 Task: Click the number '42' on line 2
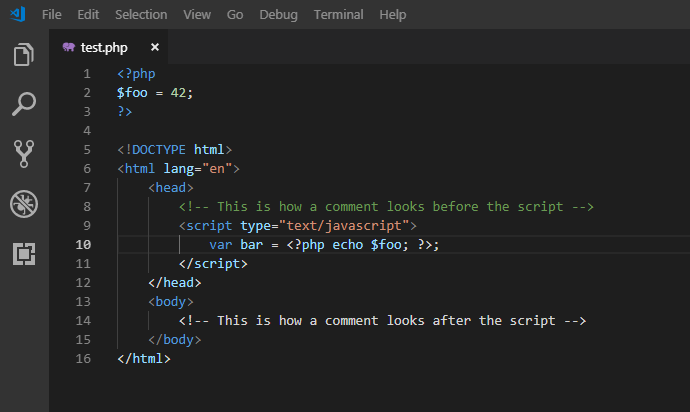178,92
